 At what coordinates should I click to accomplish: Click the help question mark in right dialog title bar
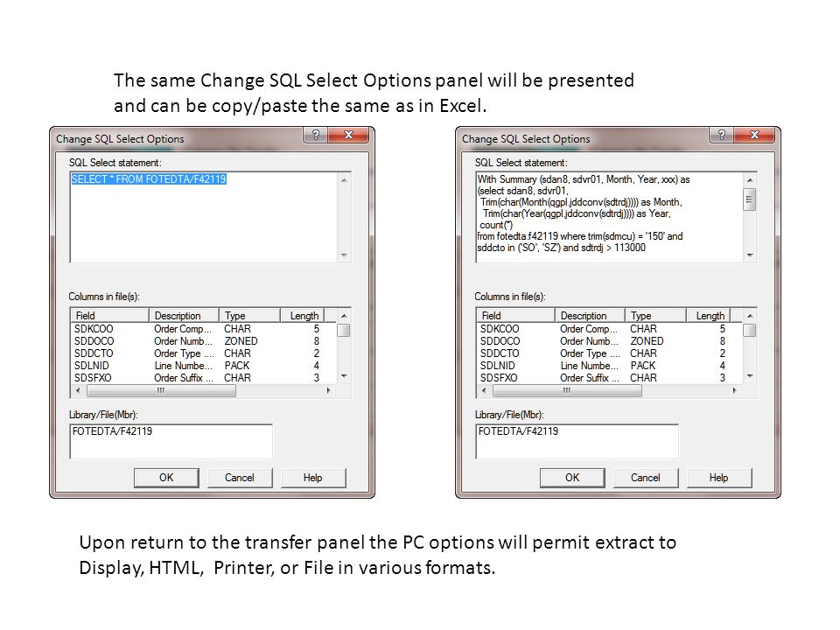pyautogui.click(x=722, y=135)
